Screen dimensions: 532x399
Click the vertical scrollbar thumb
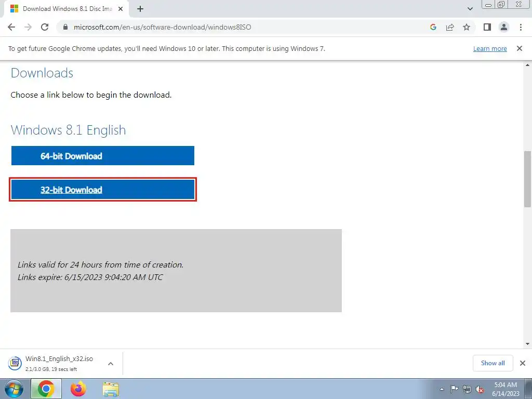click(x=528, y=179)
